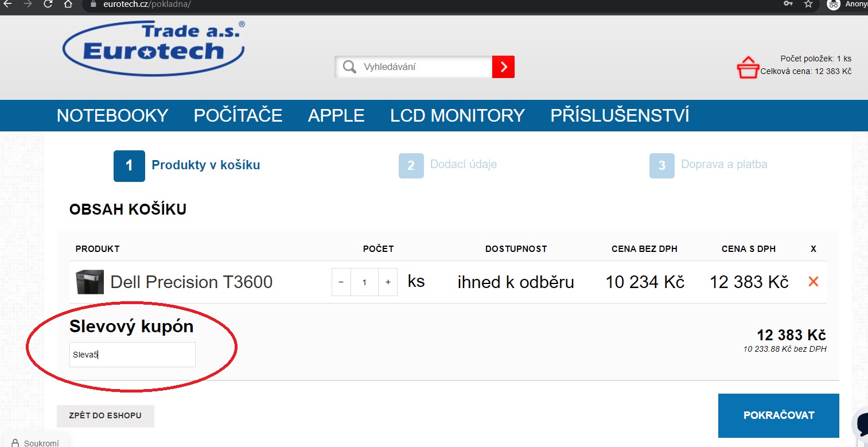Open the APPLE menu
868x447 pixels.
pos(336,115)
